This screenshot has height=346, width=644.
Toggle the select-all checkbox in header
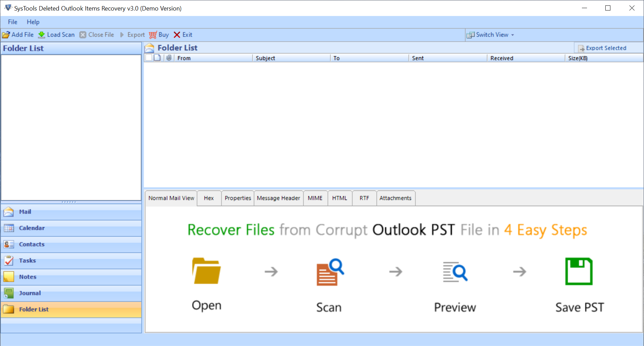pos(149,58)
